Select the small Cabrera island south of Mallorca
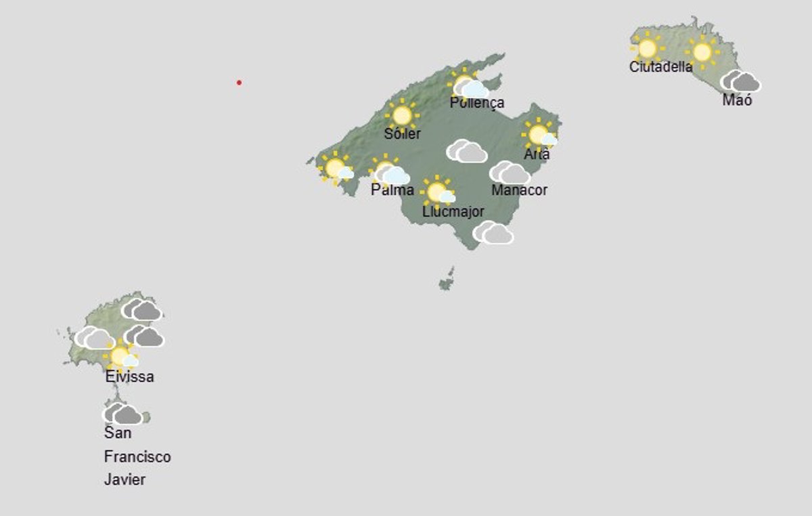The image size is (812, 516). pos(447,280)
